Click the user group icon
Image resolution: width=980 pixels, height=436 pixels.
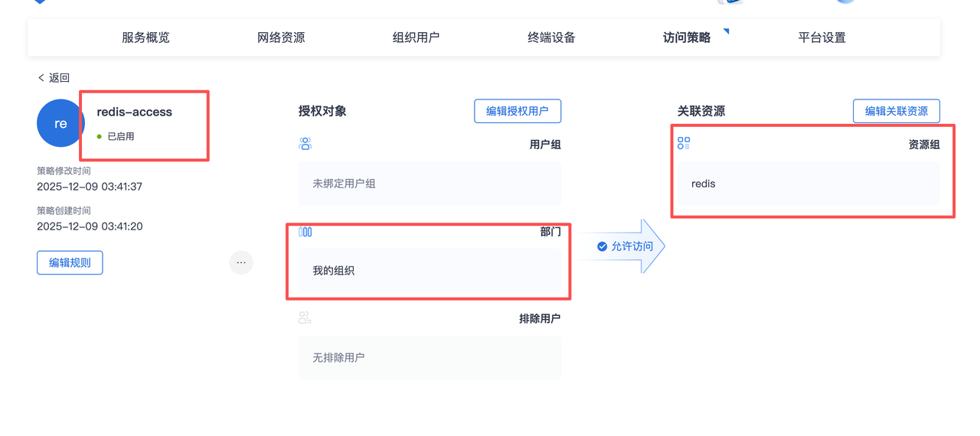305,144
